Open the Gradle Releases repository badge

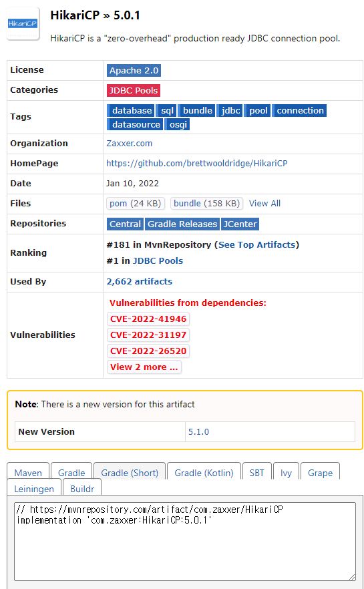182,224
